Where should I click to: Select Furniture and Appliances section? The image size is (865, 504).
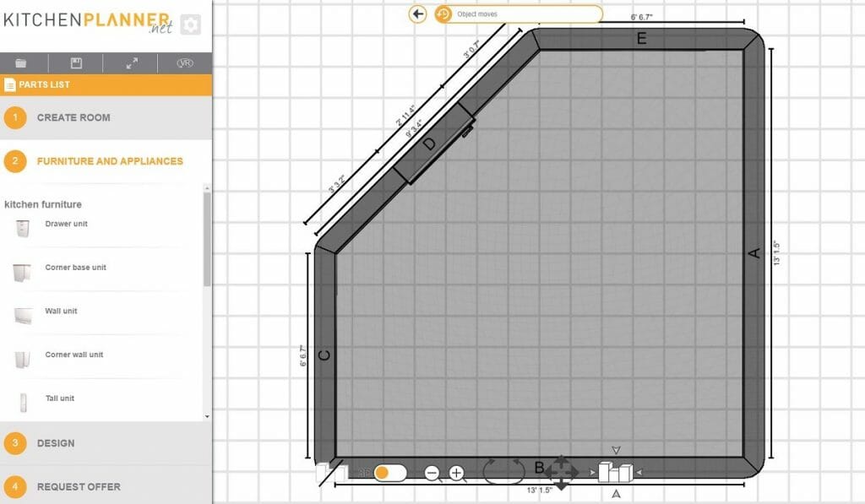coord(110,161)
